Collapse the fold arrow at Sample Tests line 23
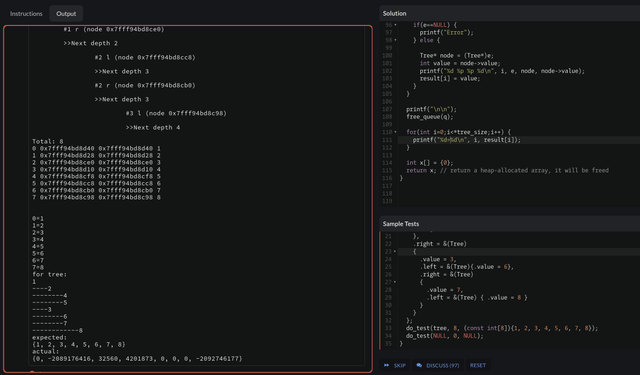The height and width of the screenshot is (375, 640). tap(395, 251)
